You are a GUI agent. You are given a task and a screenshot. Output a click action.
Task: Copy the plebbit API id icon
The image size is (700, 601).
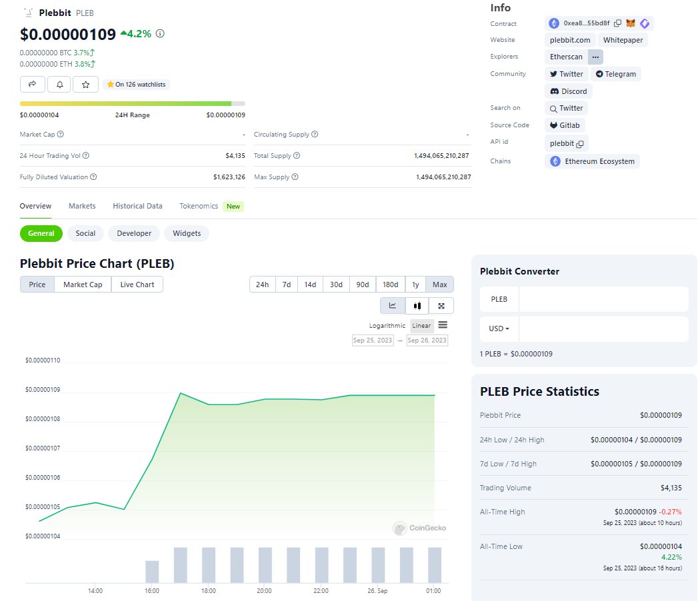click(580, 144)
